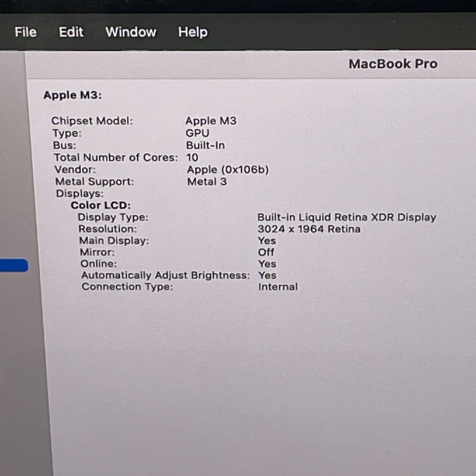
Task: Select the Main Display Yes value
Action: 267,241
